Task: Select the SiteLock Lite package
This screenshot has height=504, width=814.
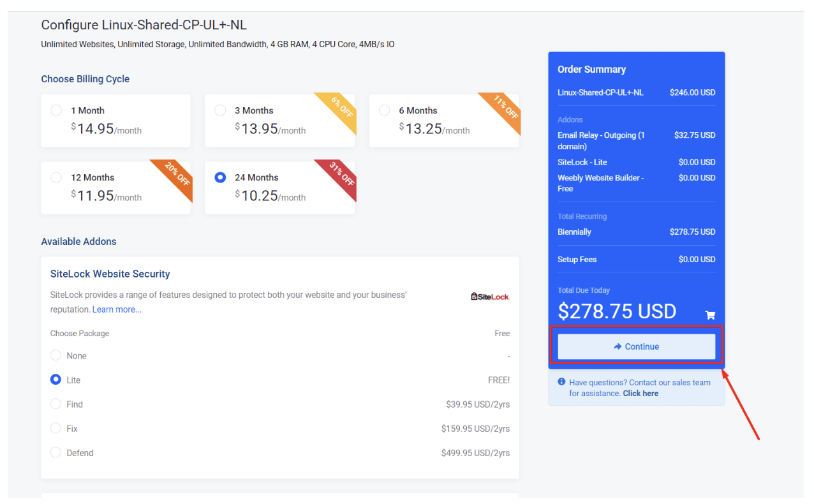Action: tap(56, 380)
